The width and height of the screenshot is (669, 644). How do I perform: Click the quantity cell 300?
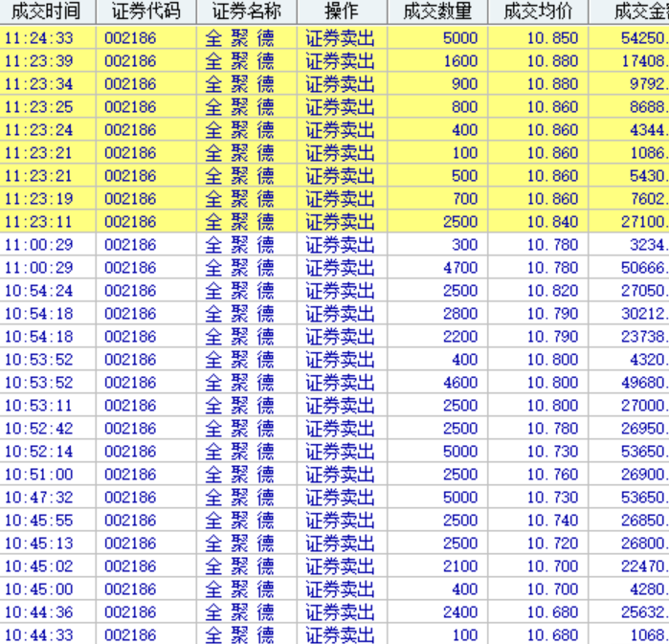tap(464, 245)
